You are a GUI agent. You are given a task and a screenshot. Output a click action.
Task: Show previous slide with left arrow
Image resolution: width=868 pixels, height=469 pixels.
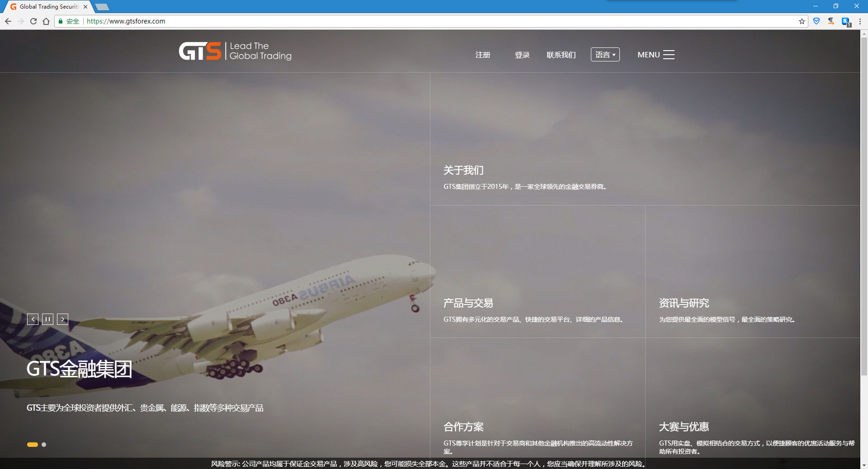coord(33,319)
